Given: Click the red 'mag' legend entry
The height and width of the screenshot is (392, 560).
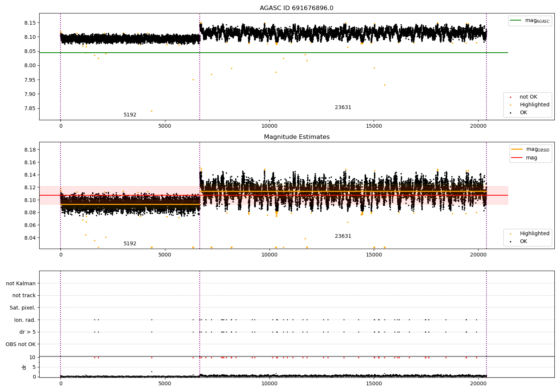Looking at the screenshot, I should pos(525,158).
